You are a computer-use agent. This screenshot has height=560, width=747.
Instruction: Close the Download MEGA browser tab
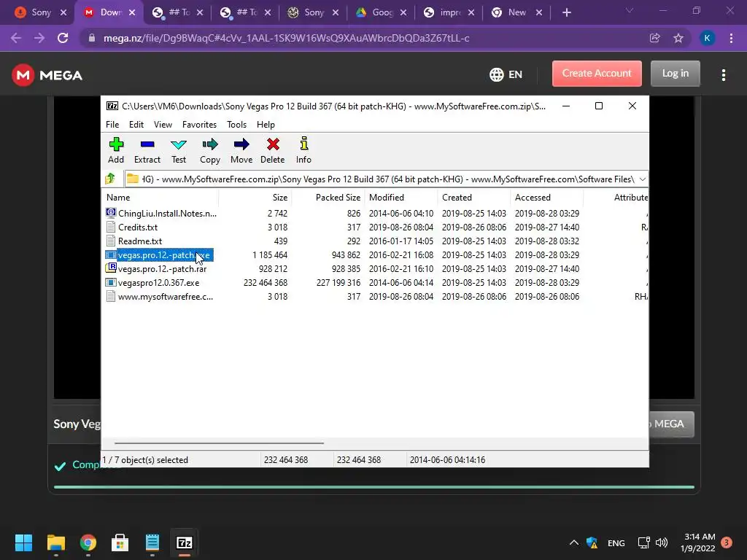[x=132, y=12]
